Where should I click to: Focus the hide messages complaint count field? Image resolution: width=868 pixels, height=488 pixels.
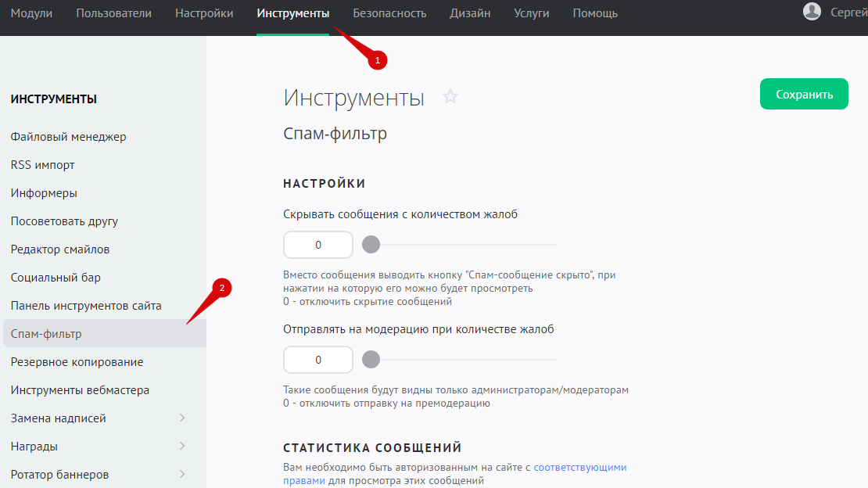pos(318,245)
